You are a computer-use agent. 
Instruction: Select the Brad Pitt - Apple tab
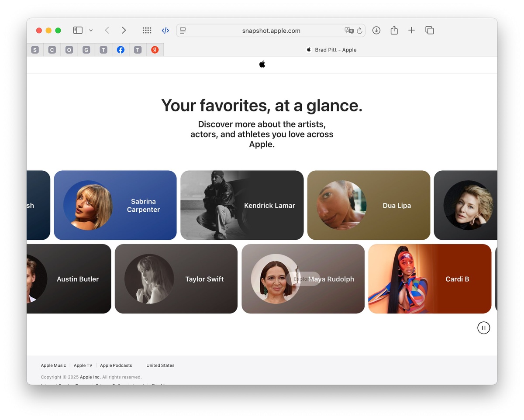[x=331, y=50]
